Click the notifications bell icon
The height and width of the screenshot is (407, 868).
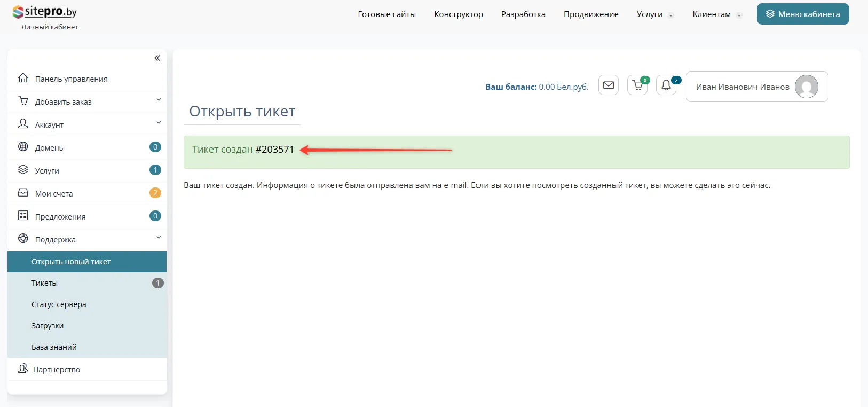point(666,85)
